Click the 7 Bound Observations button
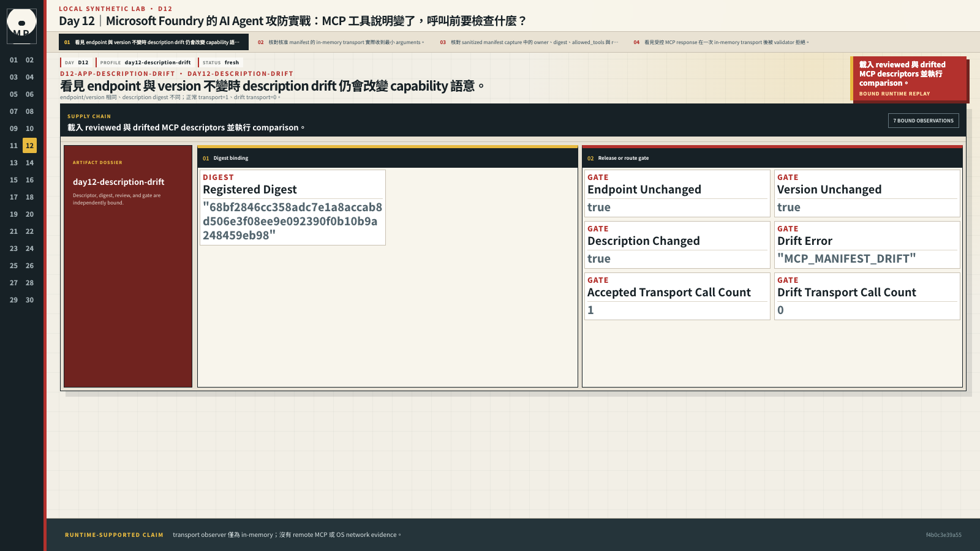 tap(923, 121)
